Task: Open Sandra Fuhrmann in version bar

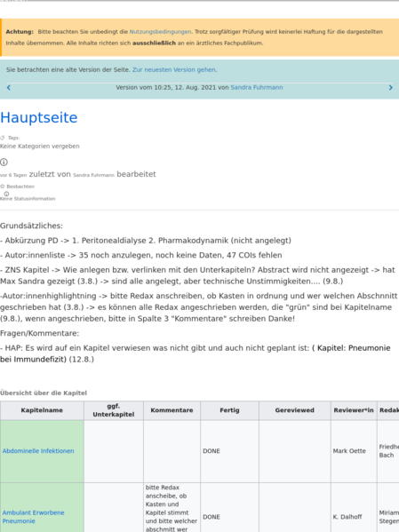Action: pos(257,88)
